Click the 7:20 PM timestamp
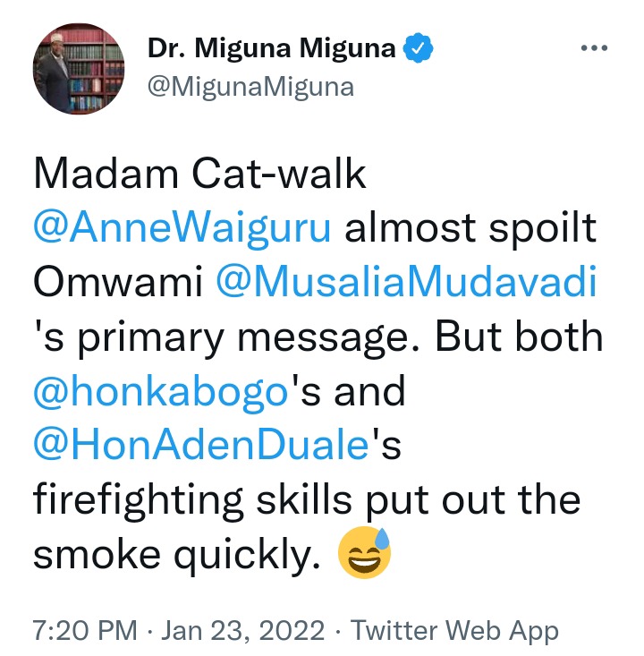Viewport: 644px width, 656px height. click(x=85, y=630)
